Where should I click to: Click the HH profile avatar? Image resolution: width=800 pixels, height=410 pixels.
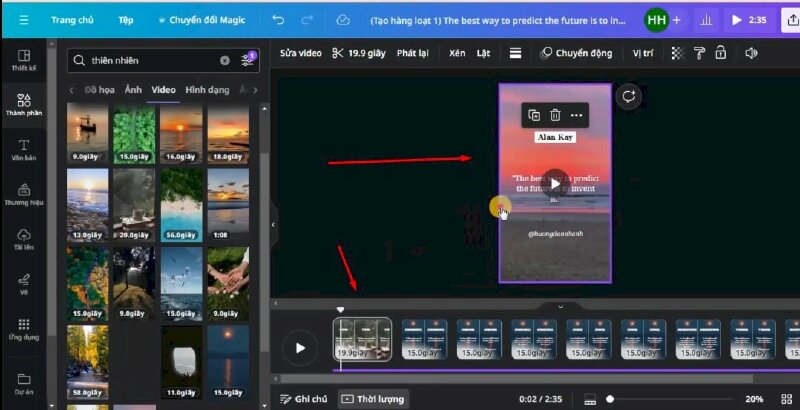(656, 20)
